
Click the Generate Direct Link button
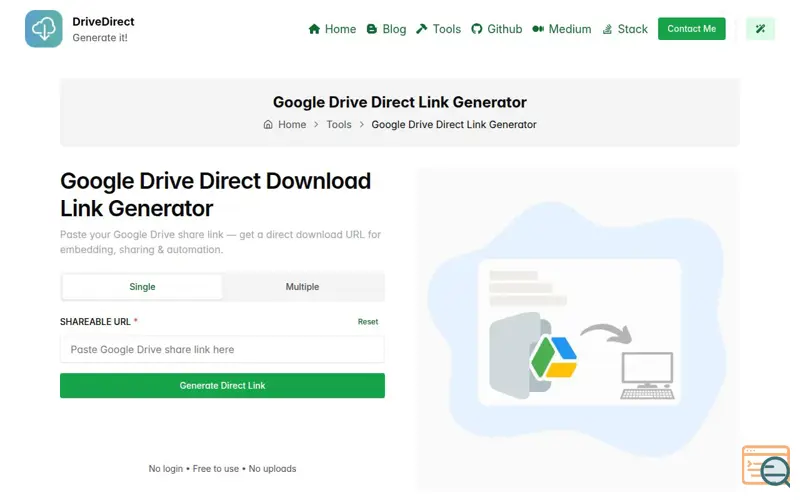(222, 386)
